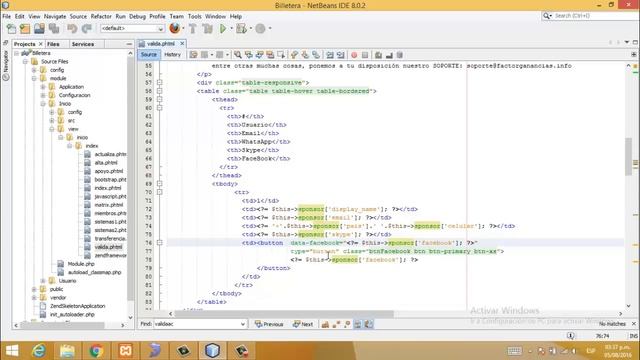Click the Profile Project round icon
The height and width of the screenshot is (360, 640).
coord(260,29)
